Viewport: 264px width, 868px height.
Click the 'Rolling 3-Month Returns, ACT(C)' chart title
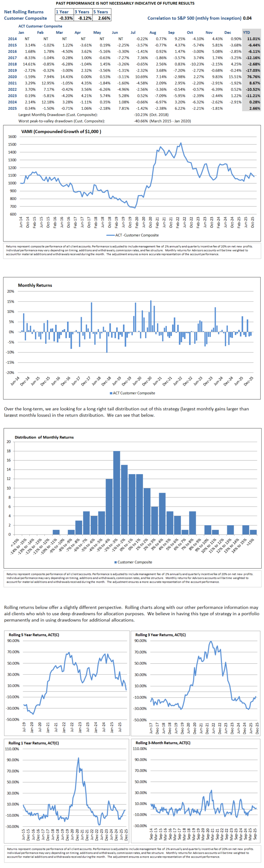coord(163,743)
